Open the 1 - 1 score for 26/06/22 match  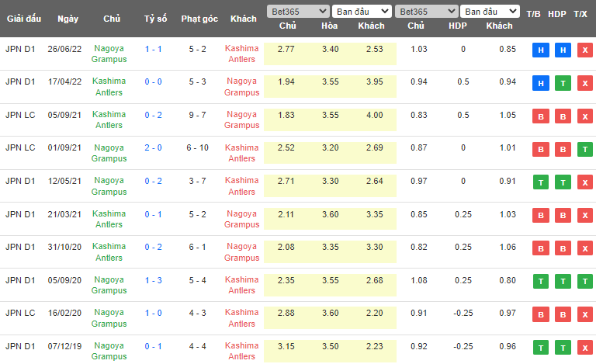[x=154, y=49]
